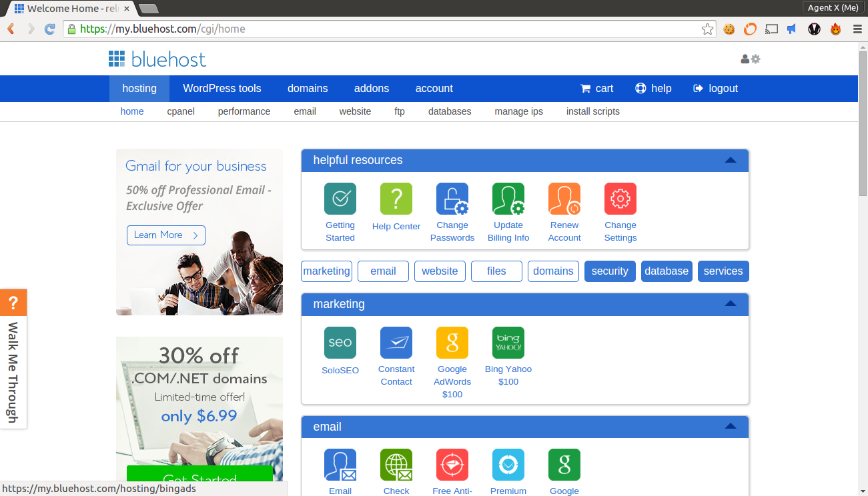Image resolution: width=868 pixels, height=496 pixels.
Task: Click the bluehost logo
Action: tap(157, 59)
